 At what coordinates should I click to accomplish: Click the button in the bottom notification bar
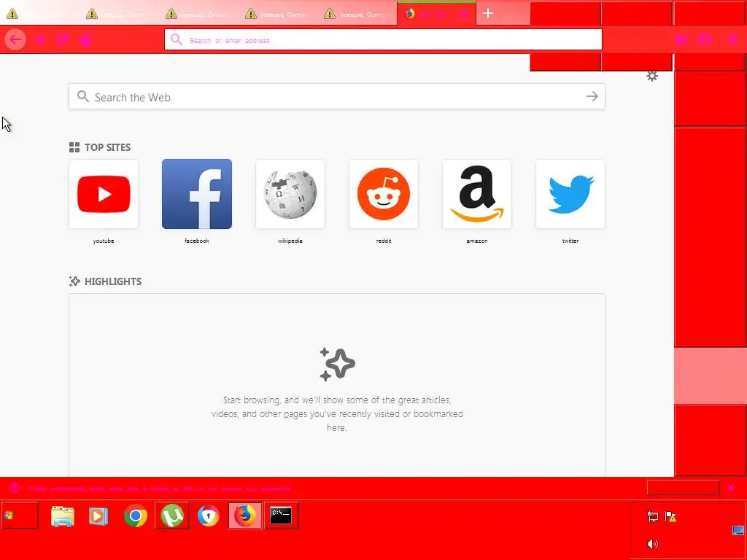point(683,488)
